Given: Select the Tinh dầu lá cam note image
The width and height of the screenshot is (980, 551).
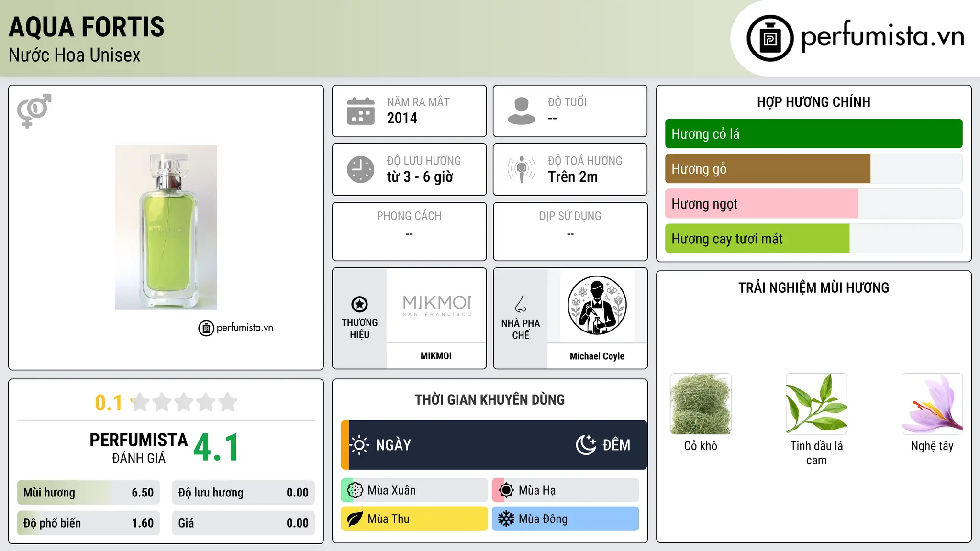Looking at the screenshot, I should coord(816,404).
